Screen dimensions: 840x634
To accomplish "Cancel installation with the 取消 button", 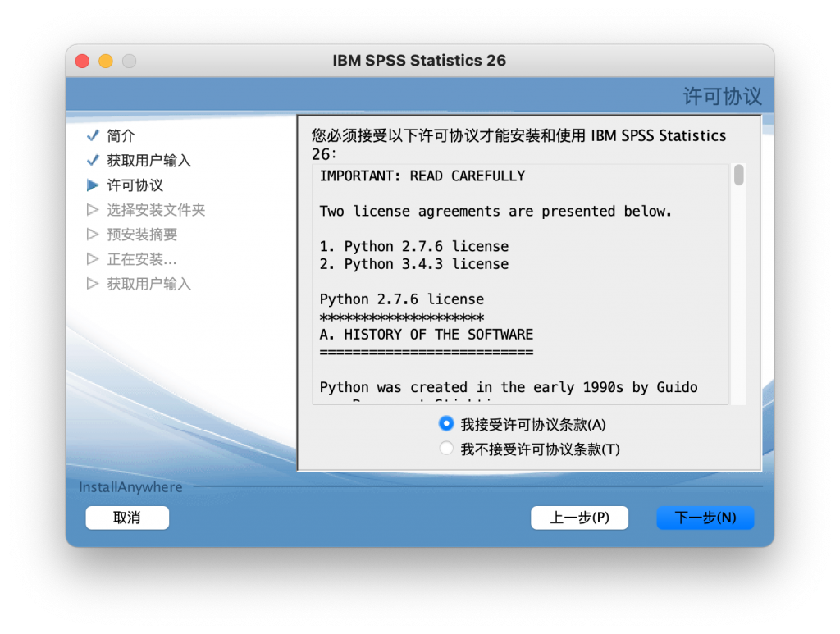I will click(127, 518).
